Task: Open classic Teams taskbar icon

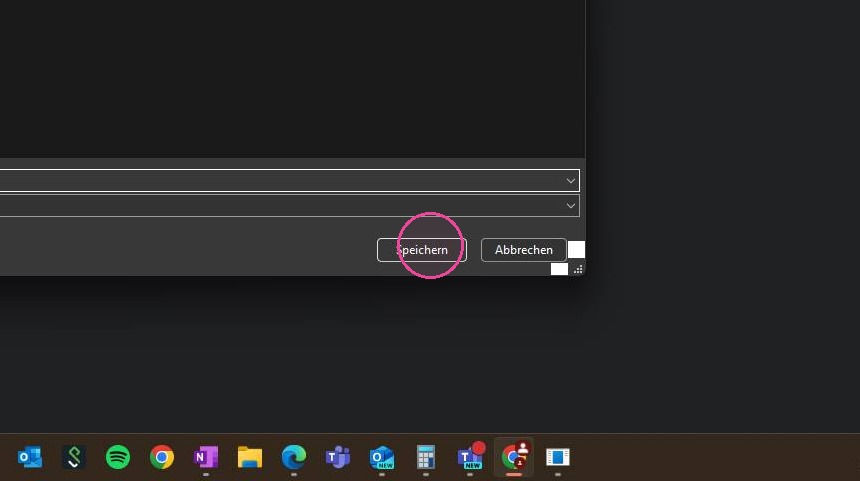Action: (338, 457)
